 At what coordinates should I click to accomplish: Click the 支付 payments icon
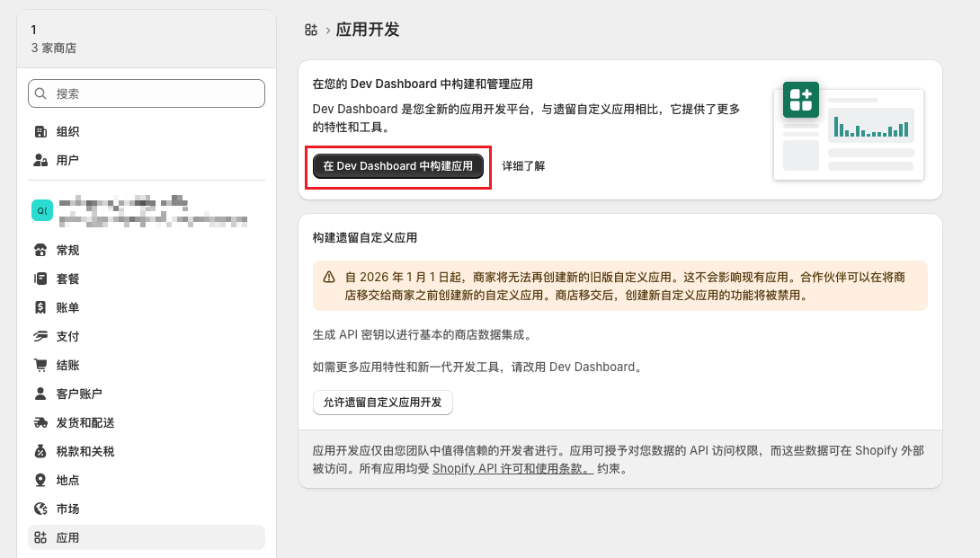tap(40, 336)
